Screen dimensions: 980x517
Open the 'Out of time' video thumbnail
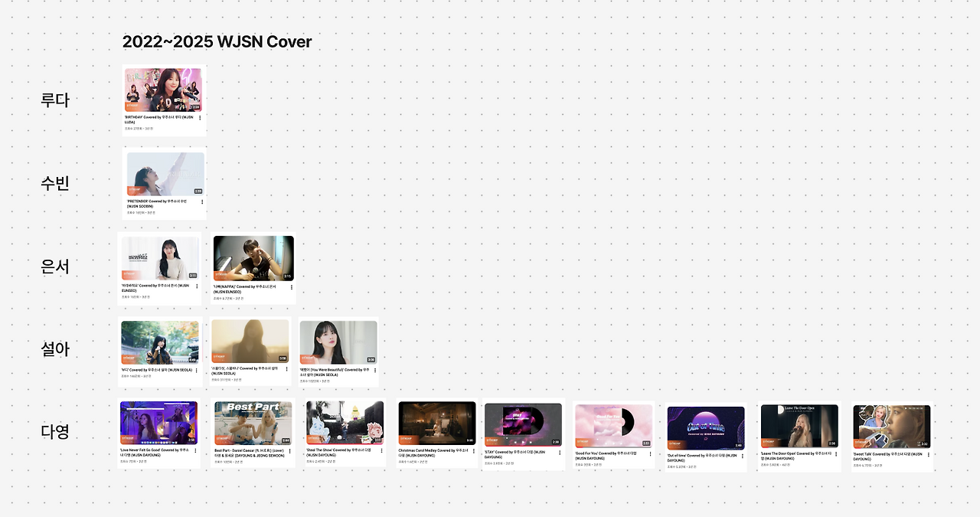pyautogui.click(x=706, y=428)
